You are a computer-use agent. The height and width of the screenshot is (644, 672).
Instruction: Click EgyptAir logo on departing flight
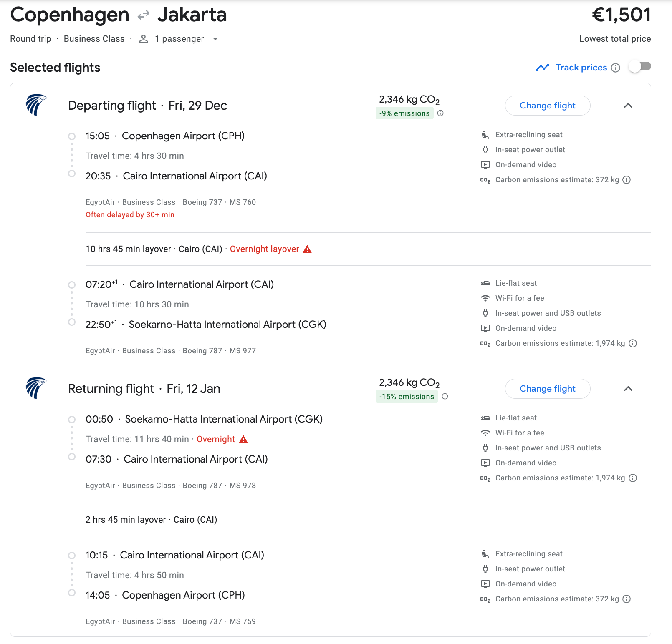(36, 105)
